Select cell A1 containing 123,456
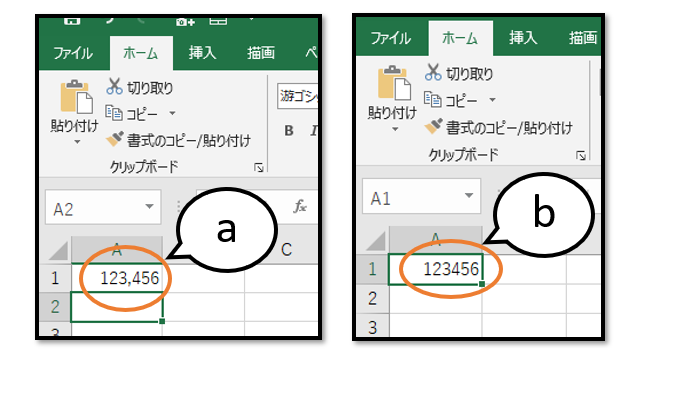 (117, 278)
